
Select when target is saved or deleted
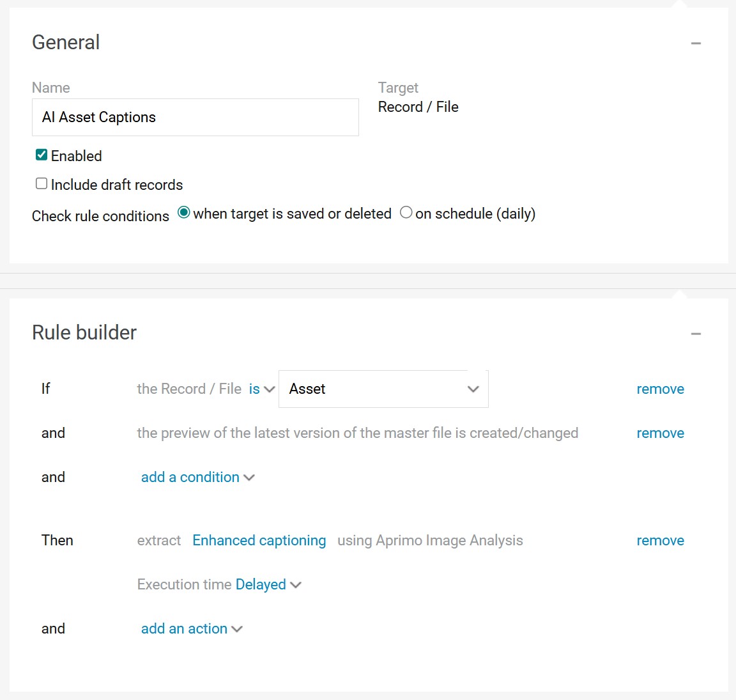(x=184, y=213)
